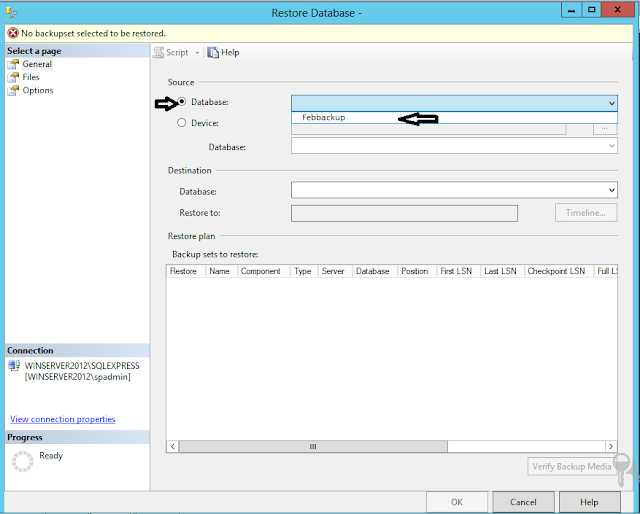Click the Options page icon
640x514 pixels.
click(13, 90)
